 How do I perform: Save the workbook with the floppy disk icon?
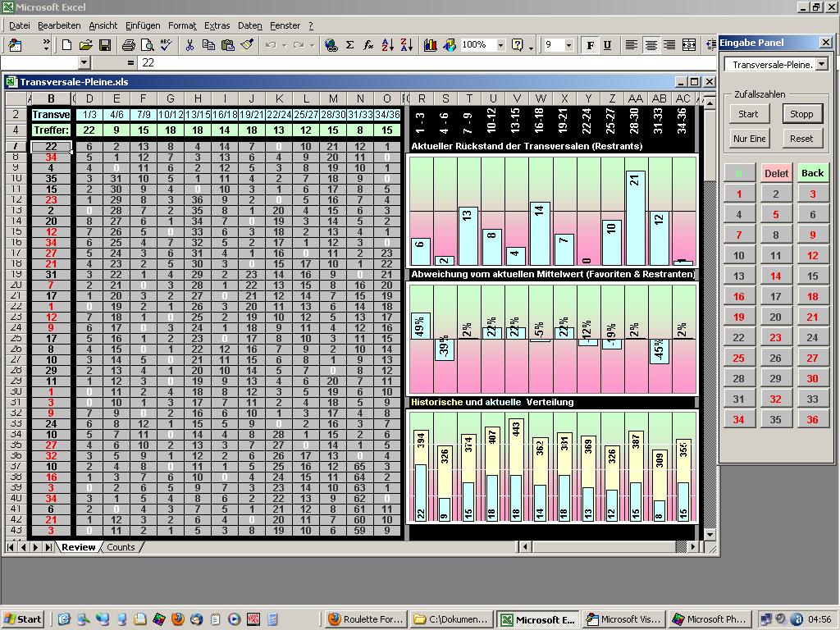coord(105,45)
